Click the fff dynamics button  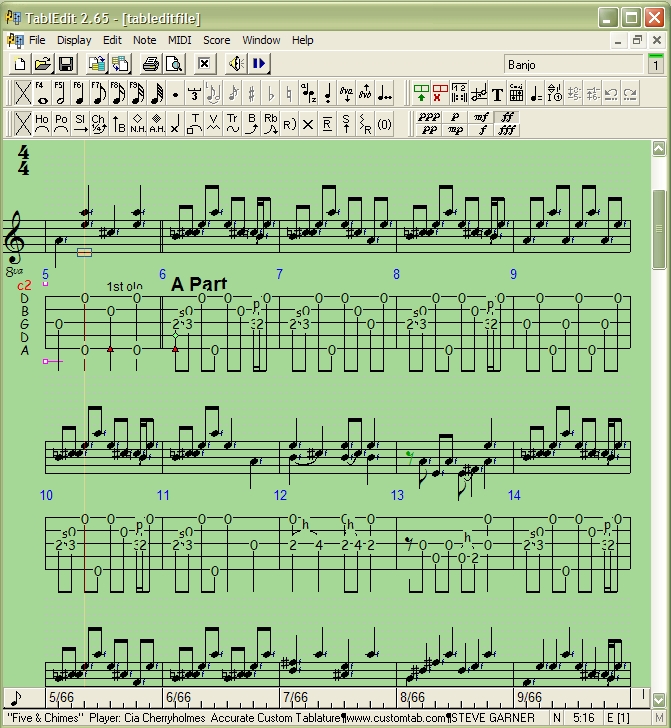click(508, 130)
